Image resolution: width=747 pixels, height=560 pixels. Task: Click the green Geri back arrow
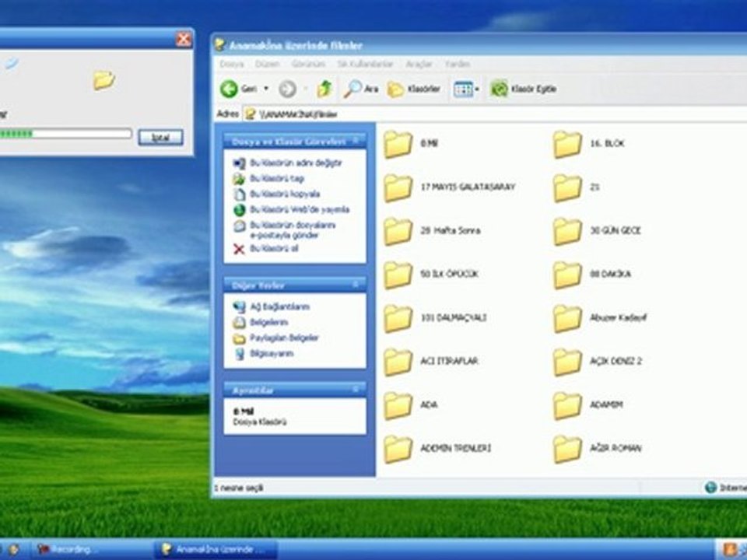tap(229, 89)
